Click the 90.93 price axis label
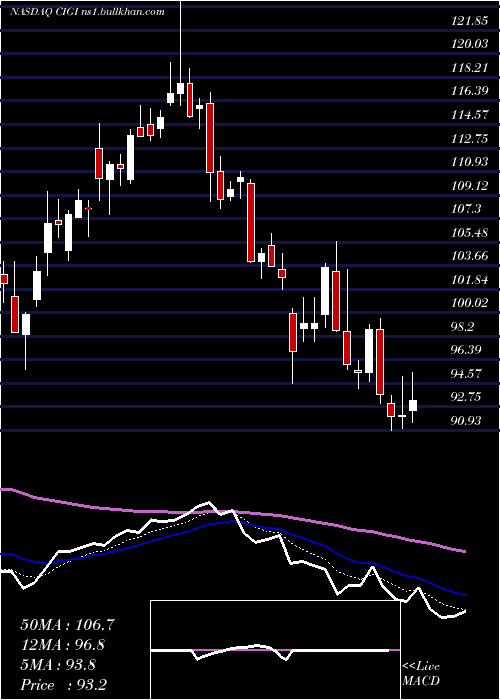The height and width of the screenshot is (700, 500). pos(466,420)
